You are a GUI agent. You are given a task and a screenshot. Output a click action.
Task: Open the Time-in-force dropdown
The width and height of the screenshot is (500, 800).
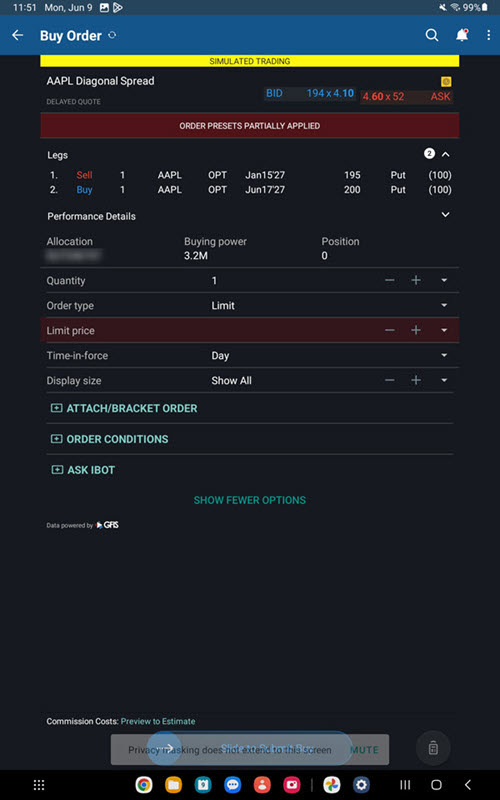point(444,356)
